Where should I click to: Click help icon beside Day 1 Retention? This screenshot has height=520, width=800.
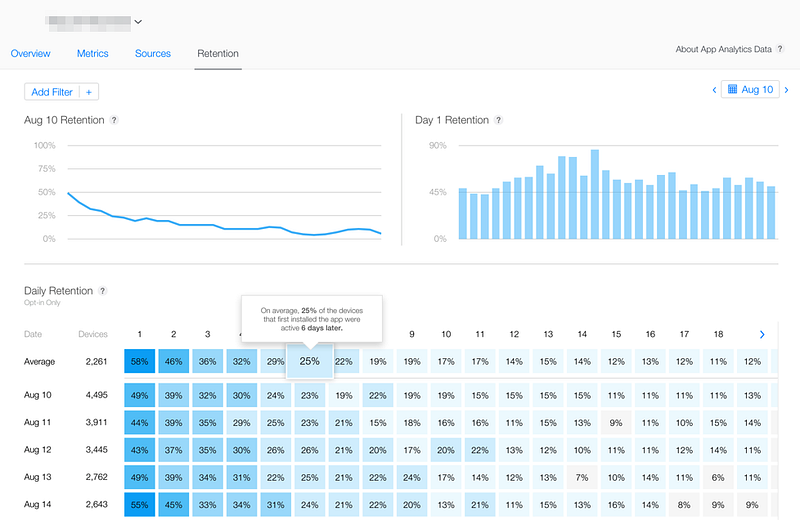498,120
